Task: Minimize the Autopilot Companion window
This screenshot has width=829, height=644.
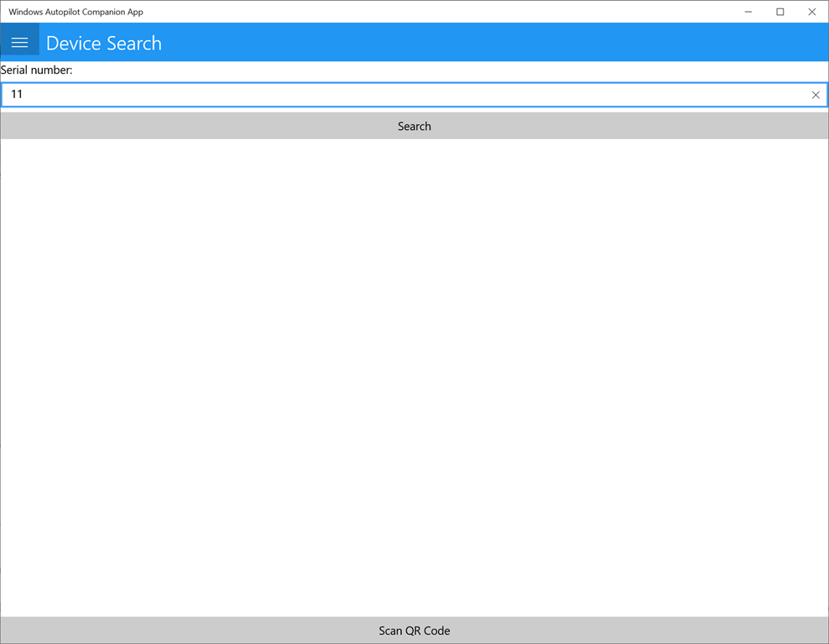Action: pyautogui.click(x=747, y=12)
